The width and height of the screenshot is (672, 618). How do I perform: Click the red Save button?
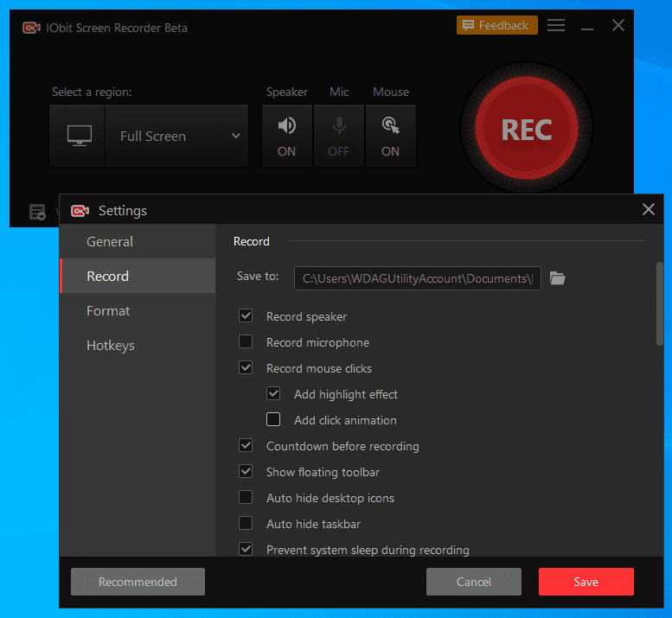(x=586, y=582)
